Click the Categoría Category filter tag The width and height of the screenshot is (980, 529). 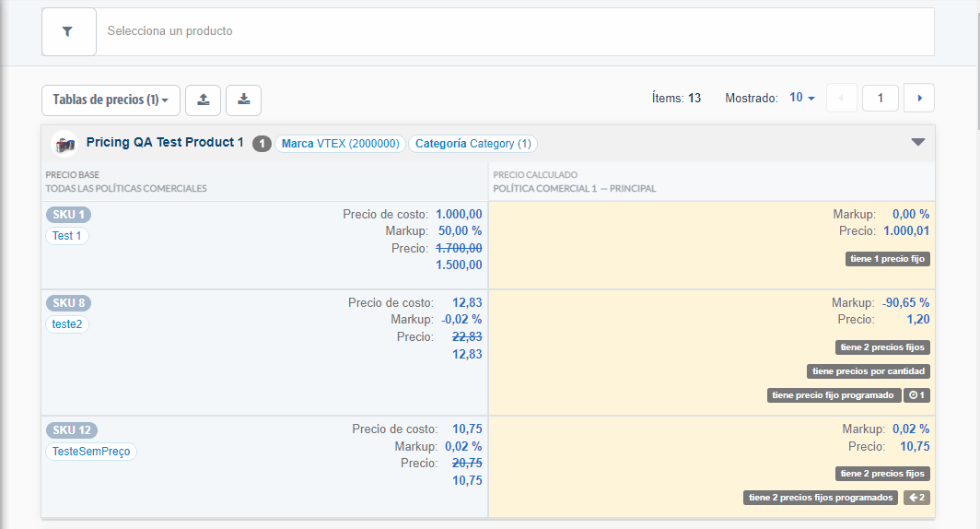472,144
